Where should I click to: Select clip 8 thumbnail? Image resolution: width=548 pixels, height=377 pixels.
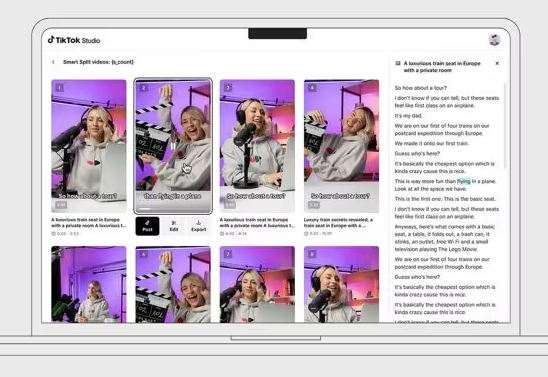[x=341, y=284]
